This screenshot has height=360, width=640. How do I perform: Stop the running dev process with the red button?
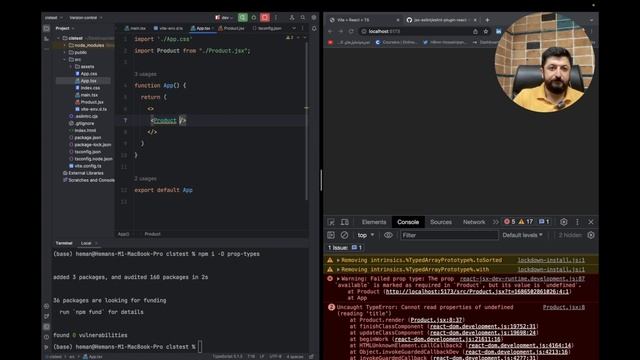click(265, 18)
